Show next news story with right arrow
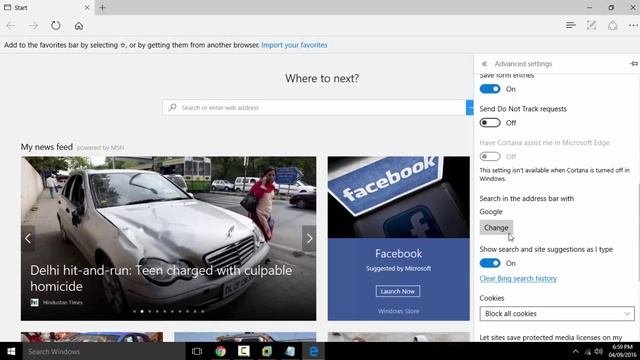This screenshot has width=640, height=360. [x=309, y=238]
